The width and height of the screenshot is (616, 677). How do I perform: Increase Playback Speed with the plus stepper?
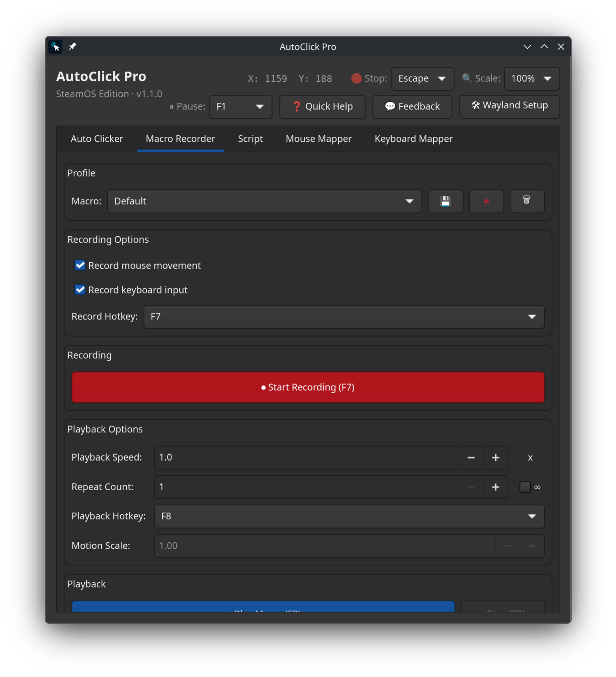point(495,457)
